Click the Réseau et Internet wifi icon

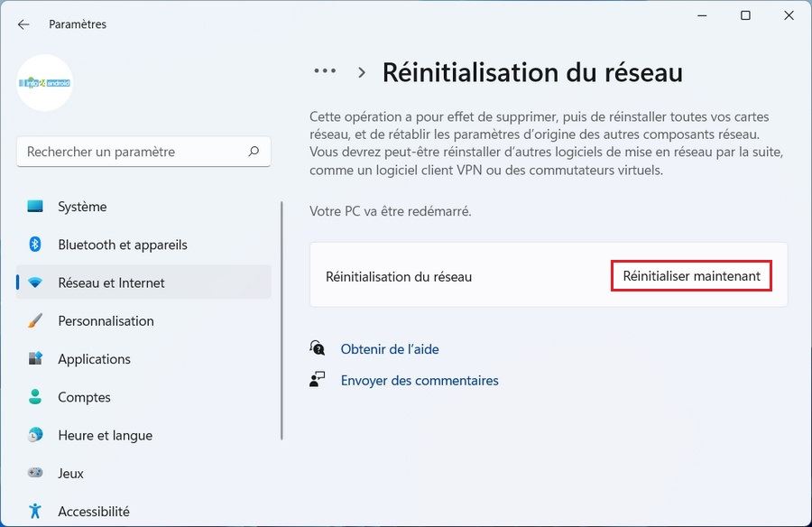coord(35,282)
